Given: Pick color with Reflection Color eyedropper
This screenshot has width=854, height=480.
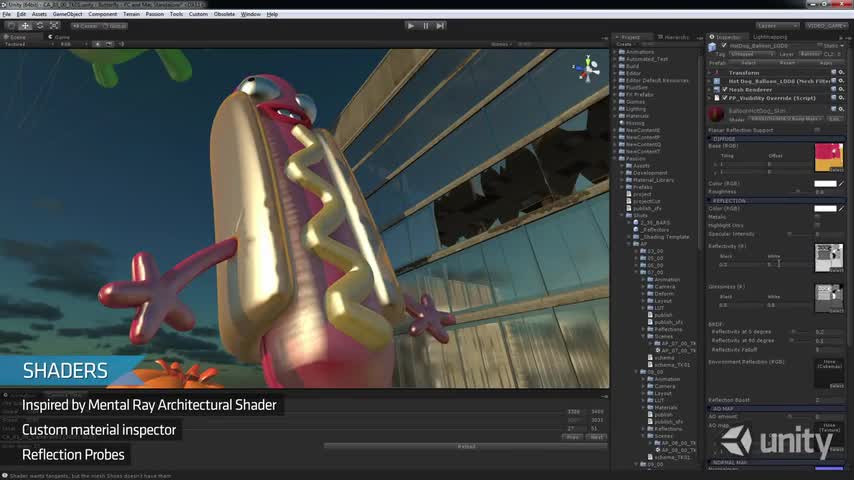Looking at the screenshot, I should pos(841,208).
